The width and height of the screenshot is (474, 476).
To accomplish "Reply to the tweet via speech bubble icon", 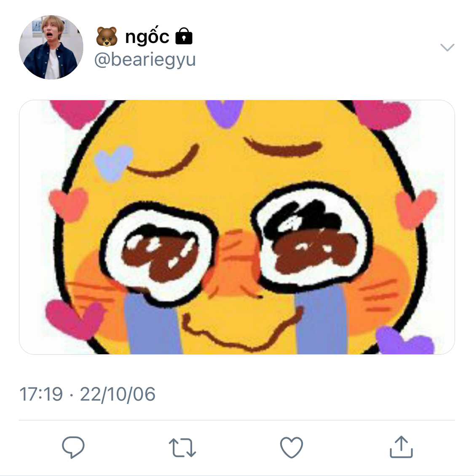I will tap(73, 447).
